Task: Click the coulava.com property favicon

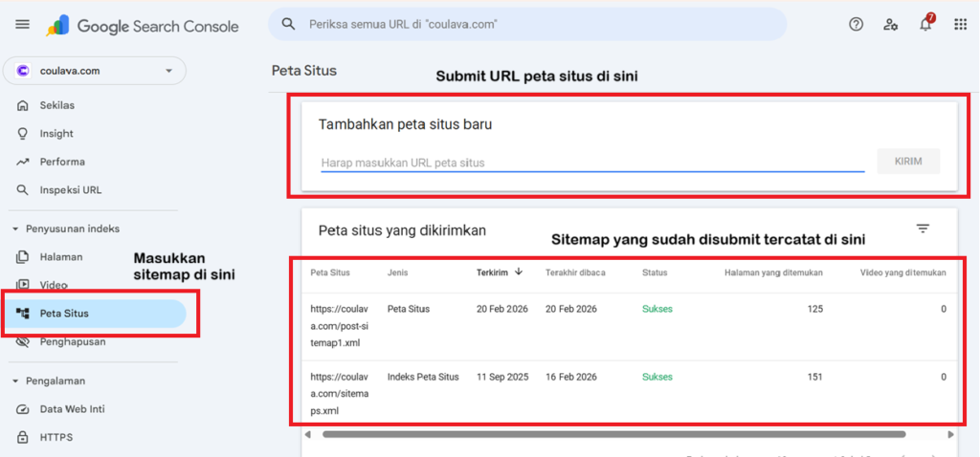Action: 23,71
